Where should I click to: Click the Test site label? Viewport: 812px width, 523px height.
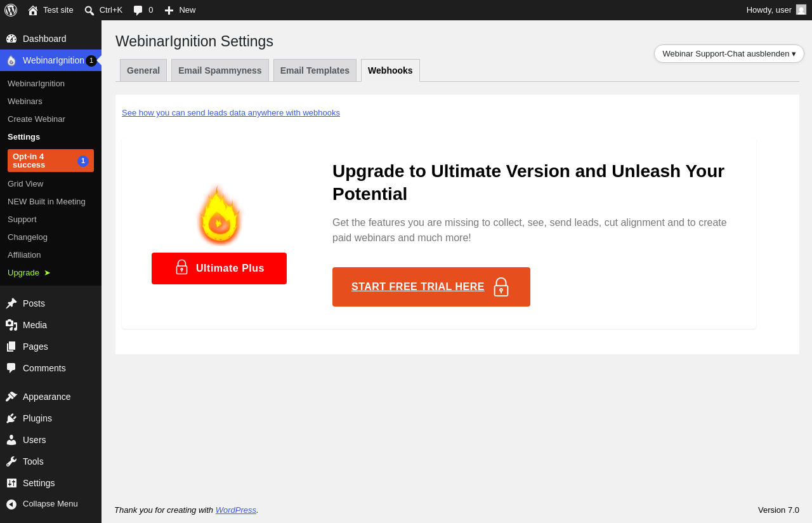pos(58,10)
